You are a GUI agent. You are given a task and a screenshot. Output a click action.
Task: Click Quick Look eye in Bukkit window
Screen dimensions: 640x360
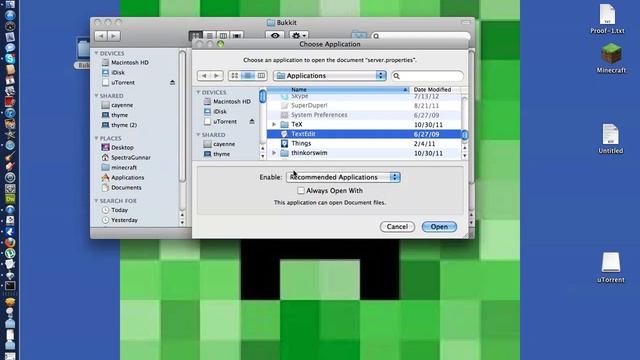pos(275,36)
